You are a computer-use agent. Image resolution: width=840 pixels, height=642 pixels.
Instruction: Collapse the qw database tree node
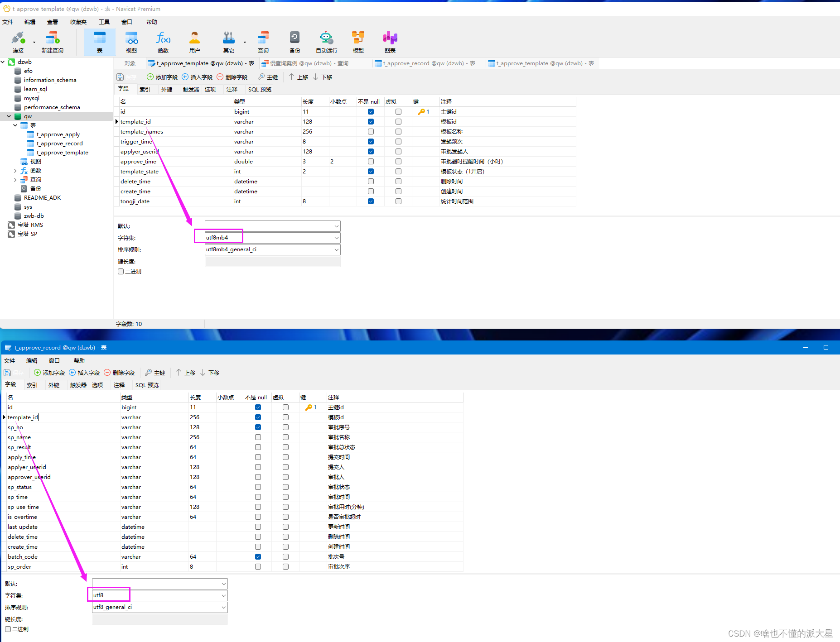pyautogui.click(x=9, y=116)
